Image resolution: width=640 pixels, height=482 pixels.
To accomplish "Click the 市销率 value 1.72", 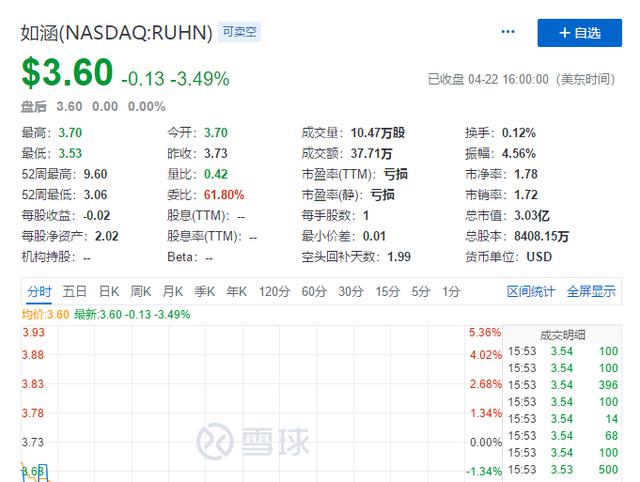I will pos(526,195).
